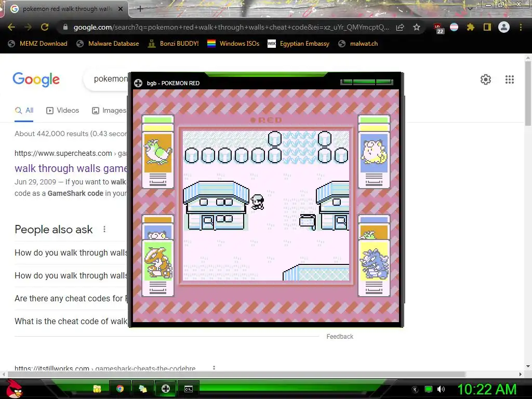
Task: Expand 'Are there any cheat codes' question
Action: (x=71, y=298)
